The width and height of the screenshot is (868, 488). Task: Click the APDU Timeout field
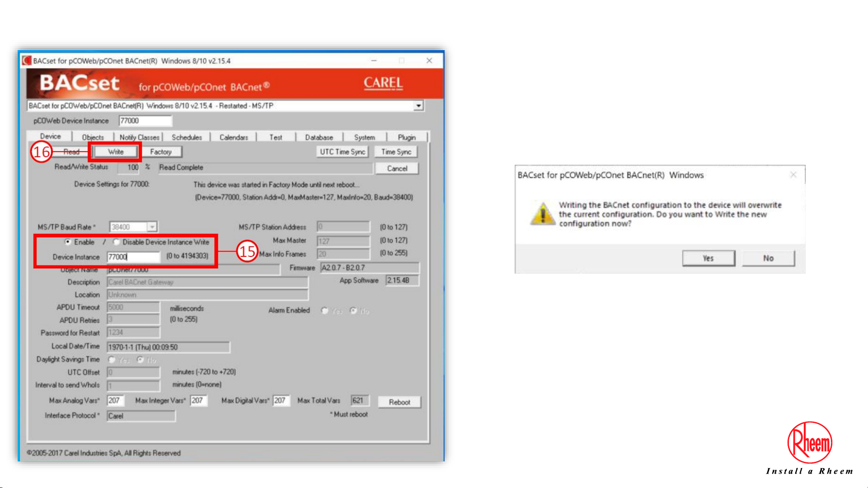(x=133, y=307)
